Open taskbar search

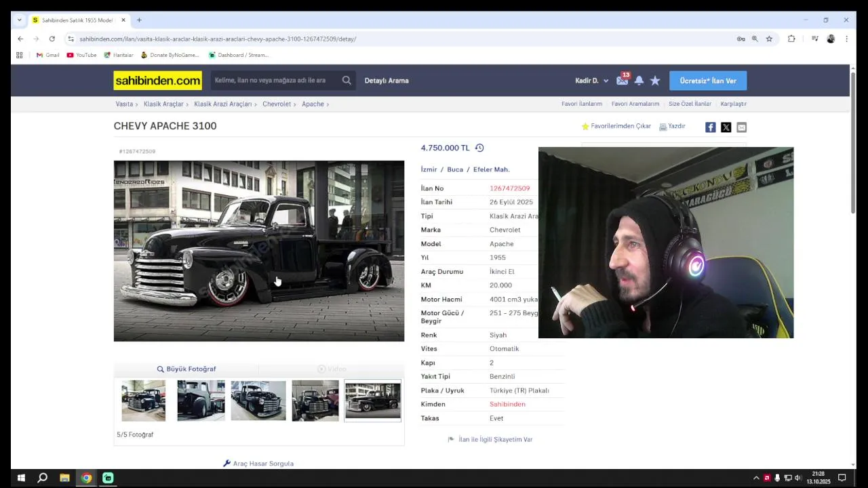coord(42,478)
